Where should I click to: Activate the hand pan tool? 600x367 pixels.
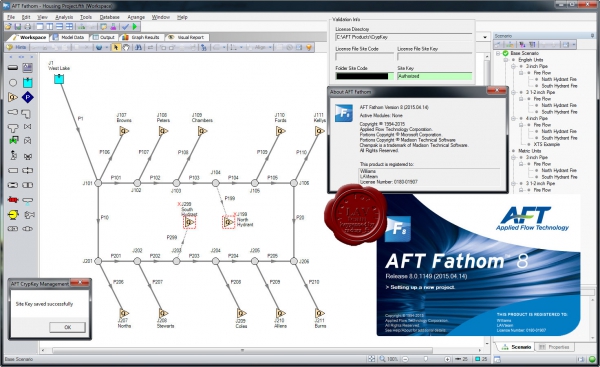(126, 47)
